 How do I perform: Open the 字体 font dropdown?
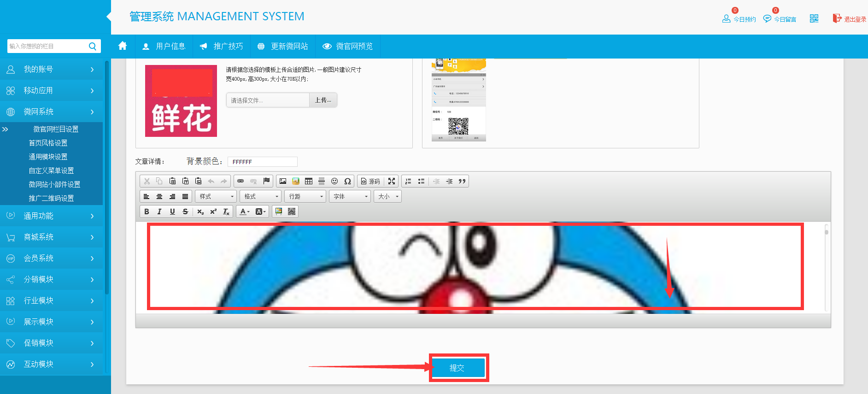click(350, 196)
